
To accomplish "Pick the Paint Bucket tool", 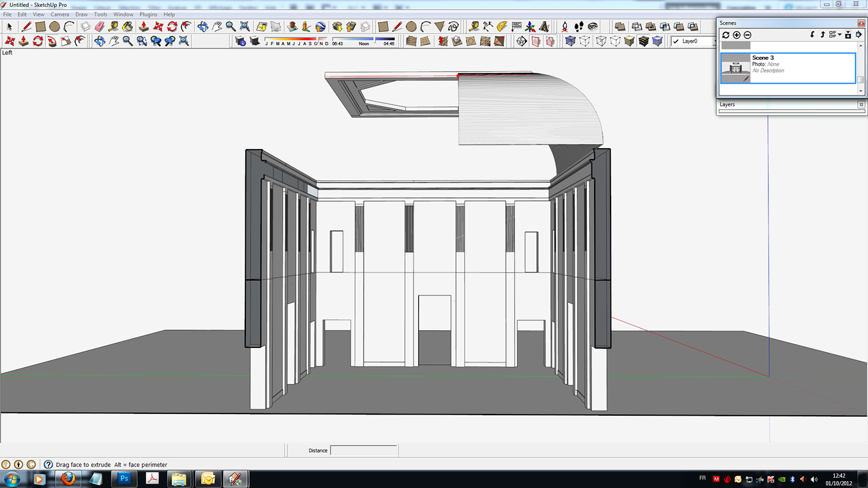I will [x=127, y=27].
